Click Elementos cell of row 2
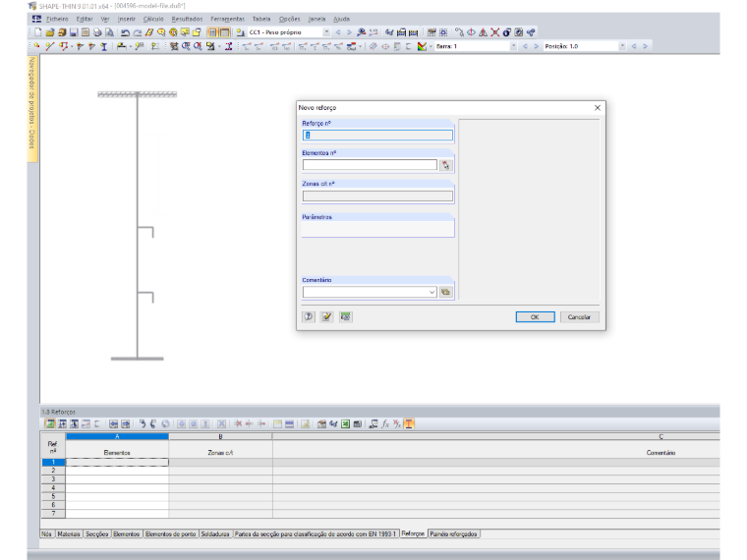Image resolution: width=747 pixels, height=560 pixels. tap(117, 471)
